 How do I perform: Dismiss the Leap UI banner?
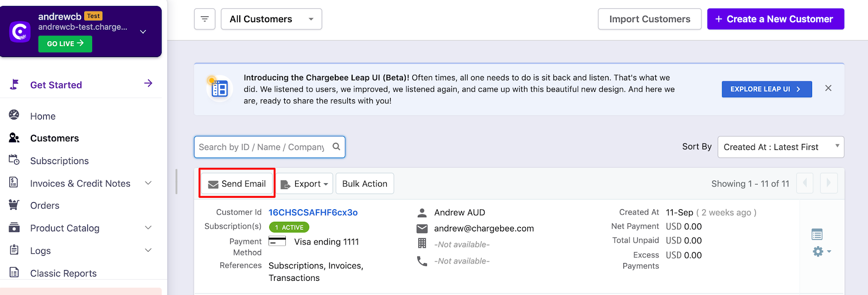[x=828, y=88]
